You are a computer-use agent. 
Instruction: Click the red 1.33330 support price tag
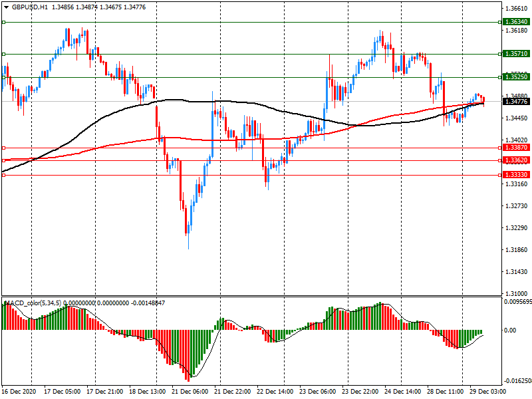(517, 175)
